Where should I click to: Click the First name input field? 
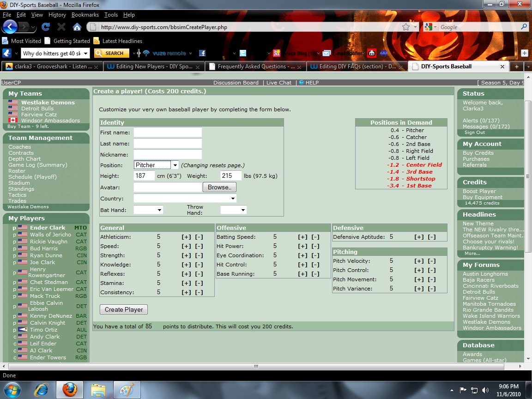pyautogui.click(x=168, y=133)
